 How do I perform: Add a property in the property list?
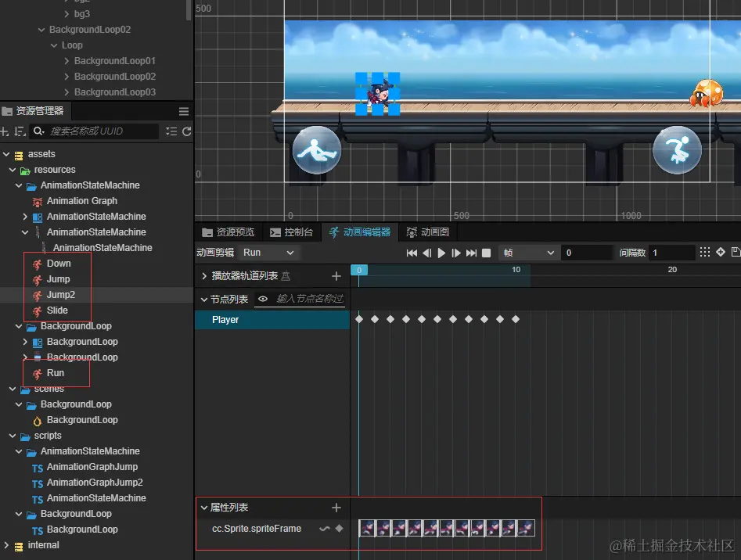tap(336, 508)
